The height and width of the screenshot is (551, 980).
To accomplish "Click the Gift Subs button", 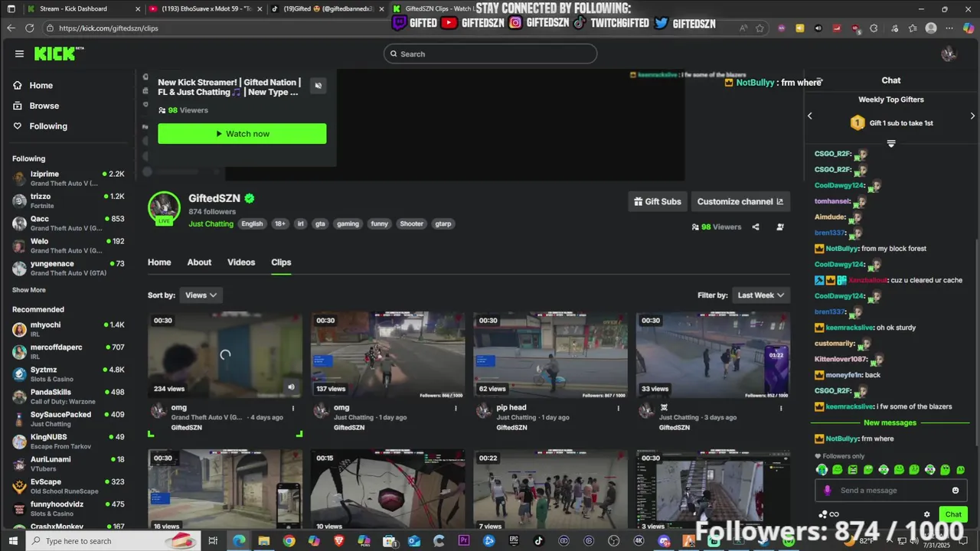I will (x=658, y=202).
